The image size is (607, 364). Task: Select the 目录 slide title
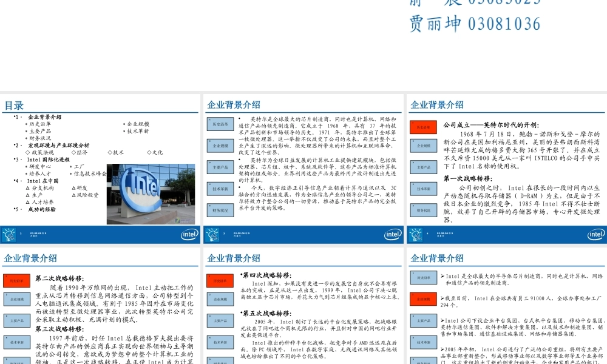pos(14,106)
